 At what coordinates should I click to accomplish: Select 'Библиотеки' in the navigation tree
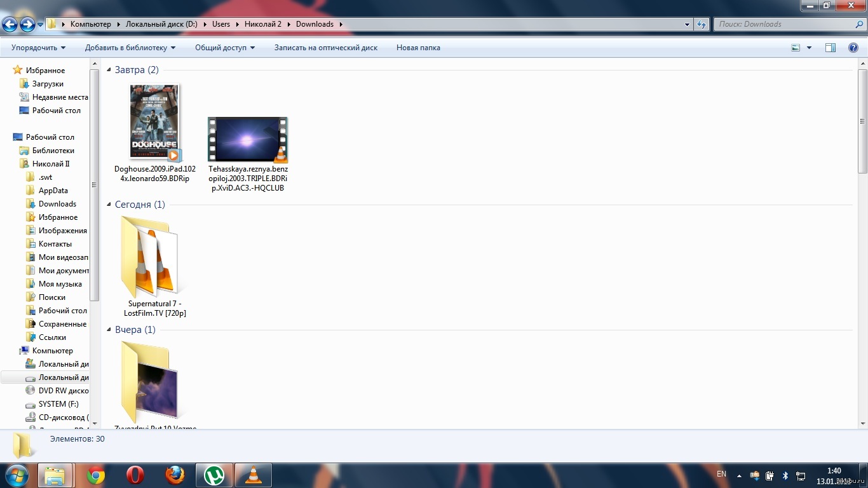tap(53, 151)
